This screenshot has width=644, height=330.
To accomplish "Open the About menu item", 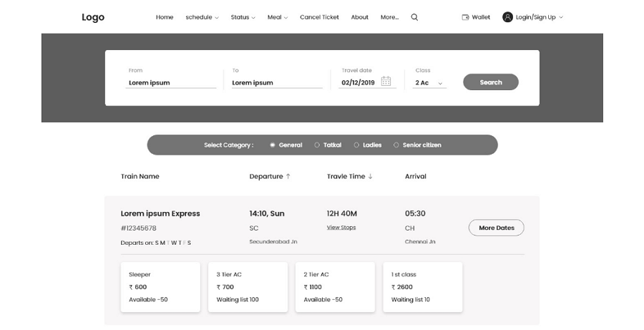I will click(359, 17).
